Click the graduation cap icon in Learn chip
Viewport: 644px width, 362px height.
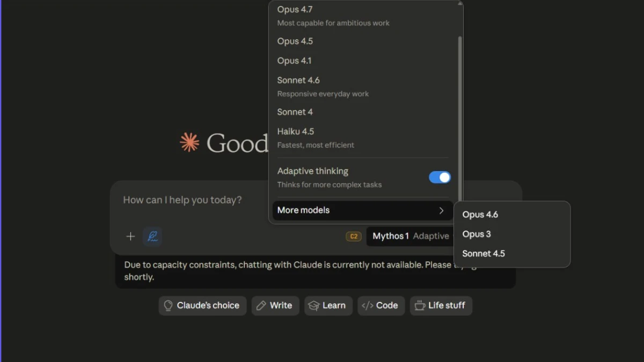tap(314, 306)
